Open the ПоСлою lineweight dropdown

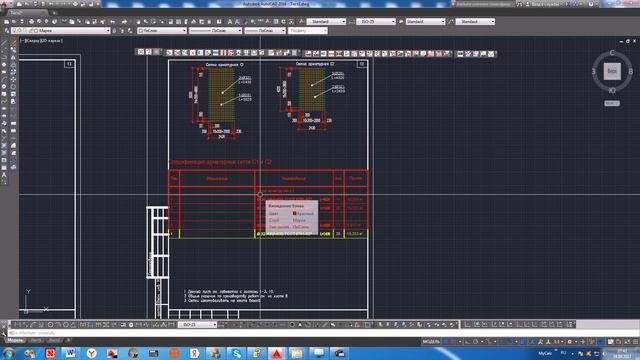[265, 31]
